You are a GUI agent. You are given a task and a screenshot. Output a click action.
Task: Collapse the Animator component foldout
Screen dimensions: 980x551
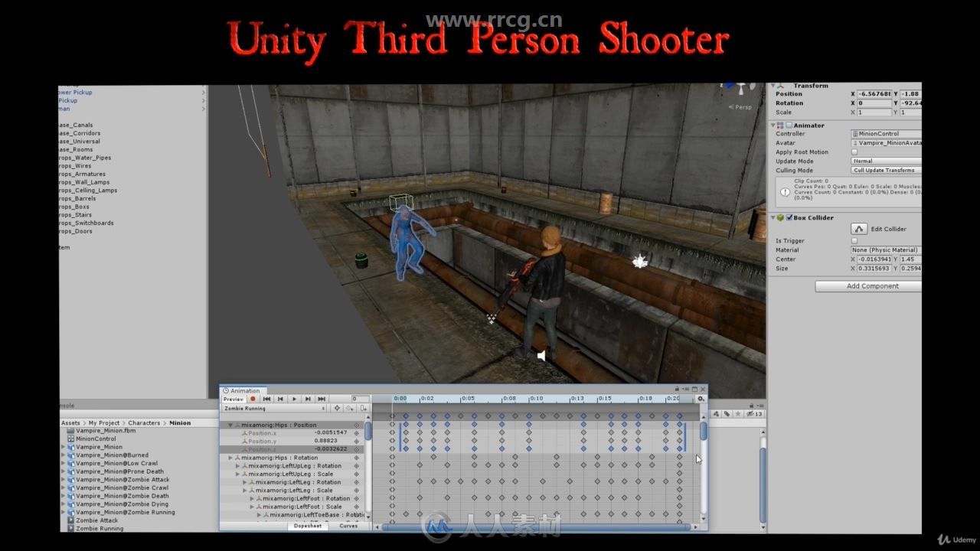773,126
